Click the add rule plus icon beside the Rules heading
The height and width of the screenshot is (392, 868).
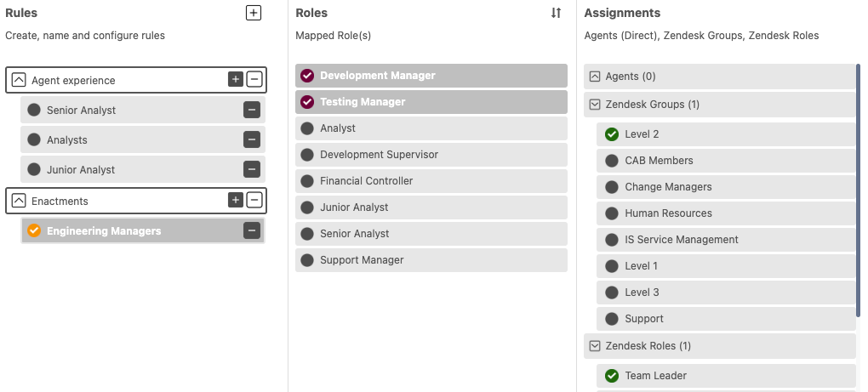(254, 13)
